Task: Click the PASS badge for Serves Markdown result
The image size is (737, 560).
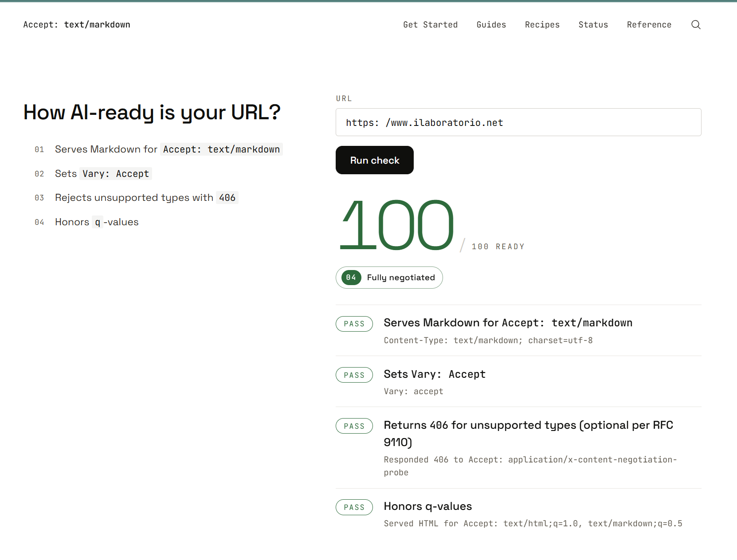Action: pos(354,324)
